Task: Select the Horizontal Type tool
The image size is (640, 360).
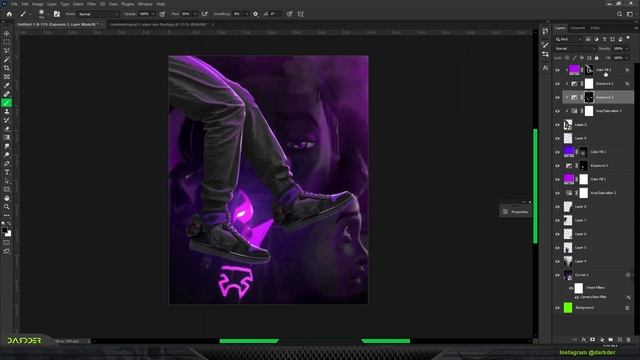Action: click(7, 172)
